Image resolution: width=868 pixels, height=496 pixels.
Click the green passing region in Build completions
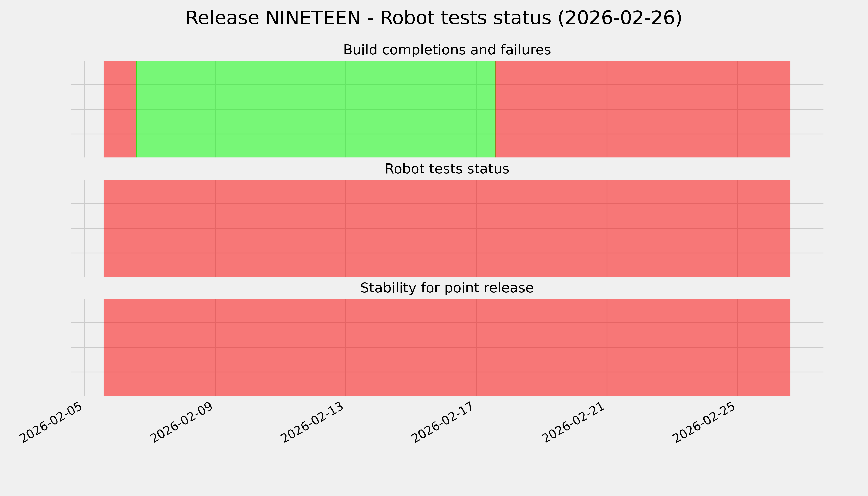click(x=315, y=109)
